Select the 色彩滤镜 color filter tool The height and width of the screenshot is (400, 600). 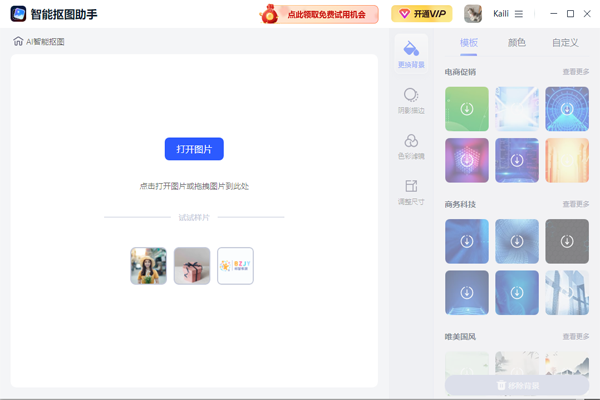click(x=410, y=145)
